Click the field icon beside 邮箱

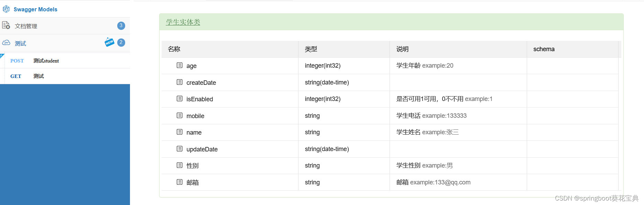click(x=179, y=182)
